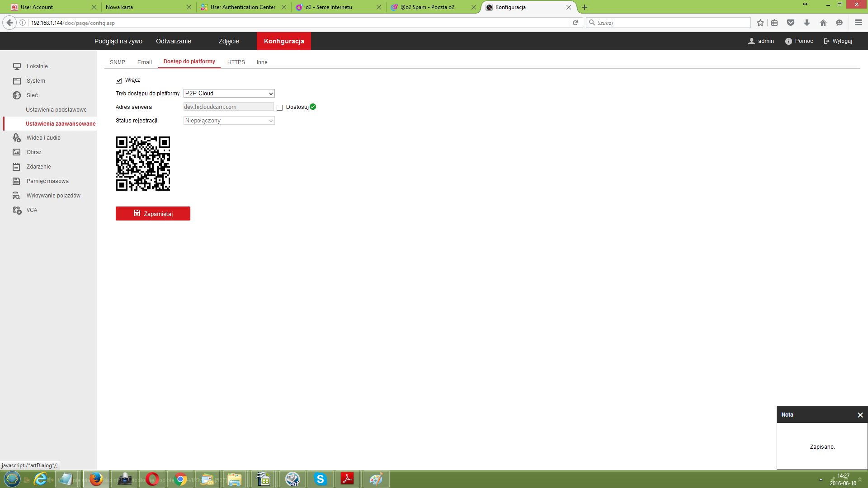
Task: Switch to the Email tab
Action: coord(145,62)
